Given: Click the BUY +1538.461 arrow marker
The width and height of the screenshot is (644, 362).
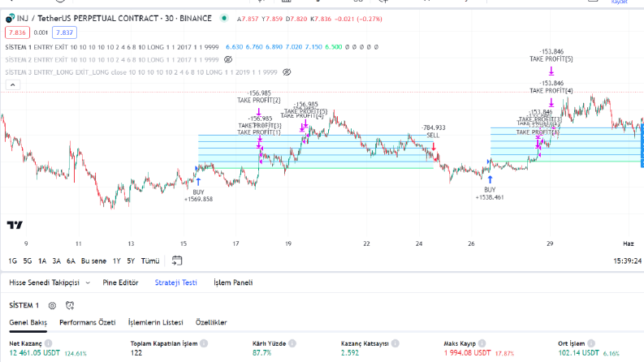Looking at the screenshot, I should [x=490, y=179].
